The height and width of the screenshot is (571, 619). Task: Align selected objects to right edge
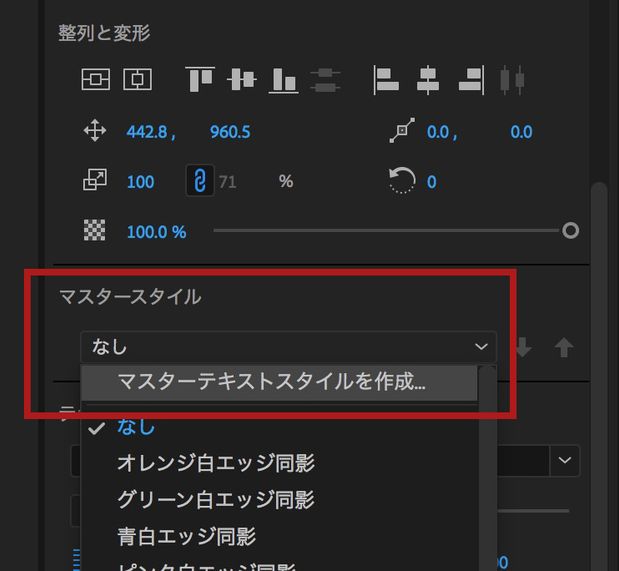pos(471,80)
